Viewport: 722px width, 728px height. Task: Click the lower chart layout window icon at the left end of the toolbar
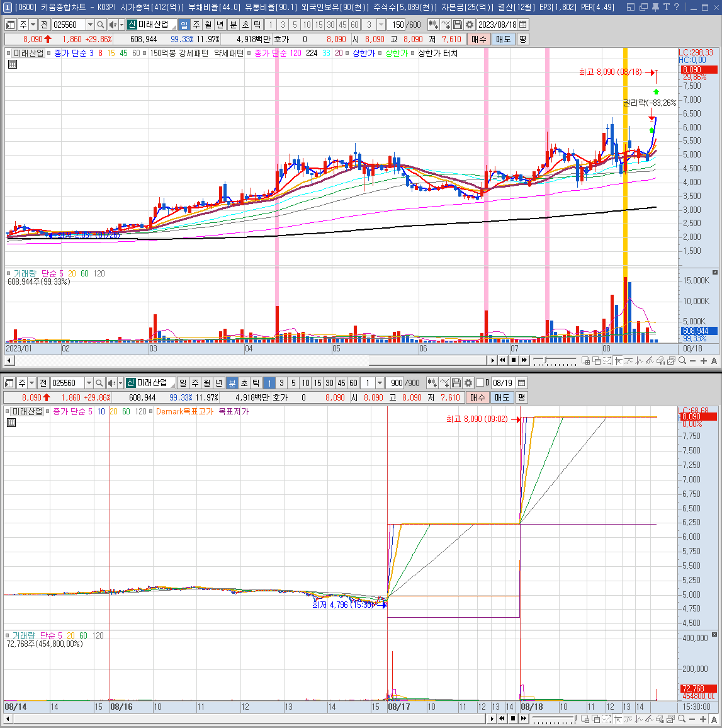click(x=9, y=383)
